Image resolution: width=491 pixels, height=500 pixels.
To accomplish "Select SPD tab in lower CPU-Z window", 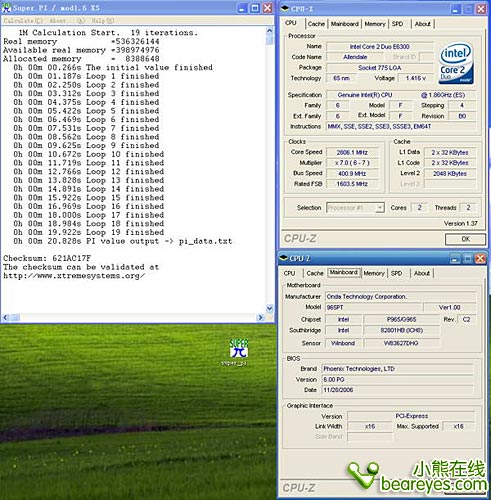I will (396, 273).
